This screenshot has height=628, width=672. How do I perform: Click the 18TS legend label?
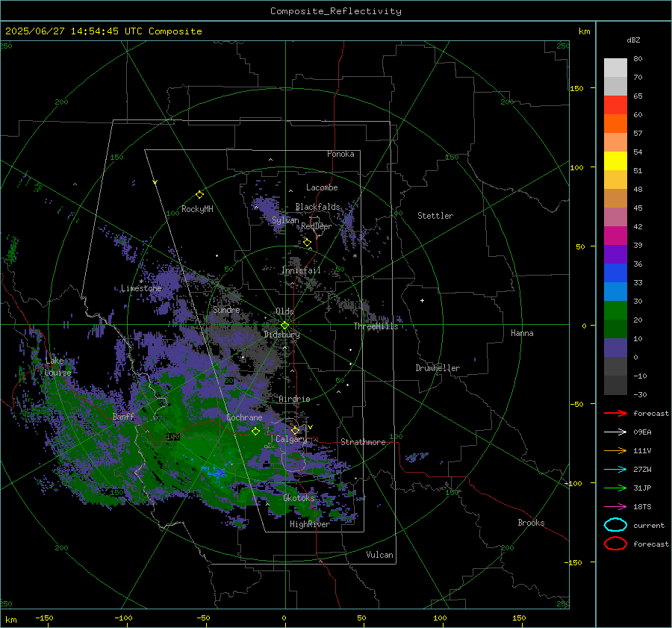point(642,507)
